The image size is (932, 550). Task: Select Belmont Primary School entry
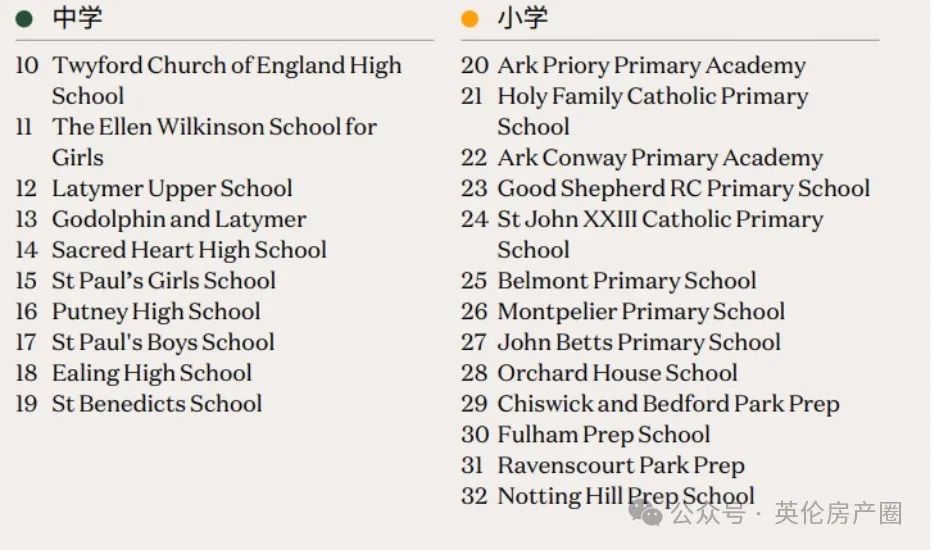pos(626,281)
